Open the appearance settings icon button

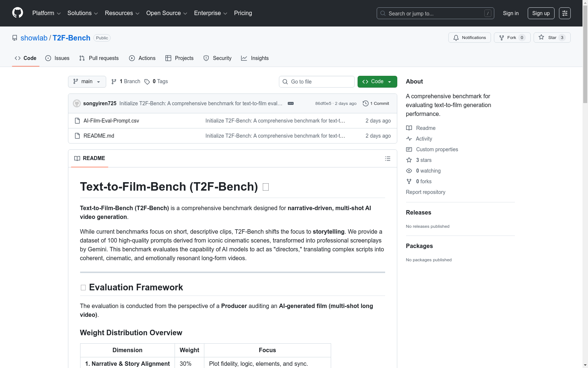[x=565, y=13]
